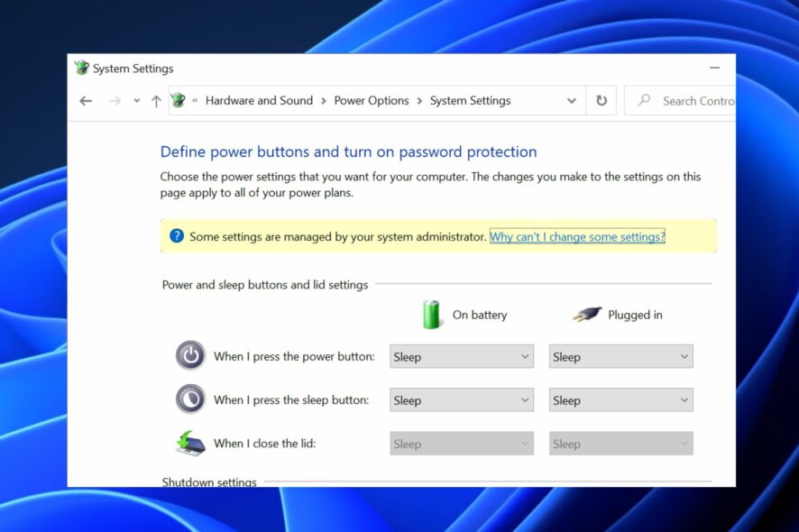
Task: Open the Power Options breadcrumb
Action: pos(372,101)
